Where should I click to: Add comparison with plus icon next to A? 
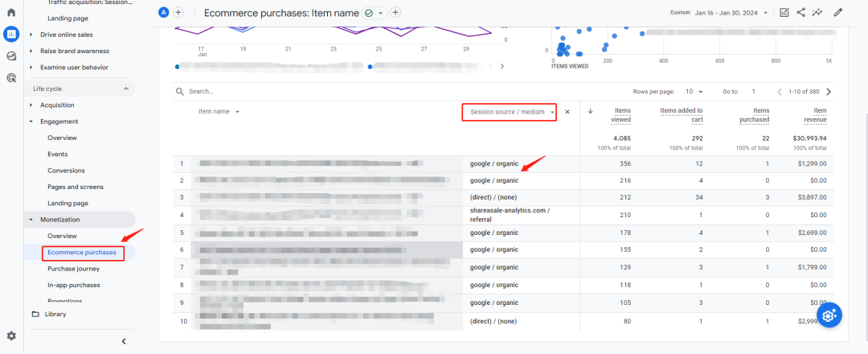coord(178,12)
